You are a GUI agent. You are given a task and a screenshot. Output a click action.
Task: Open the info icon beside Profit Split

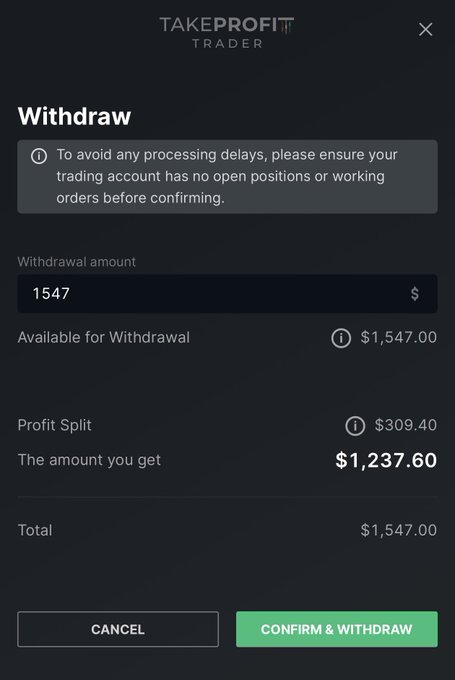click(x=355, y=426)
